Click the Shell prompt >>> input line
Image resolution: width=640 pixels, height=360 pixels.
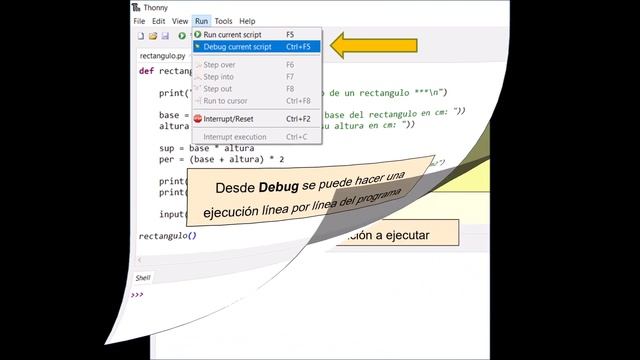point(137,295)
